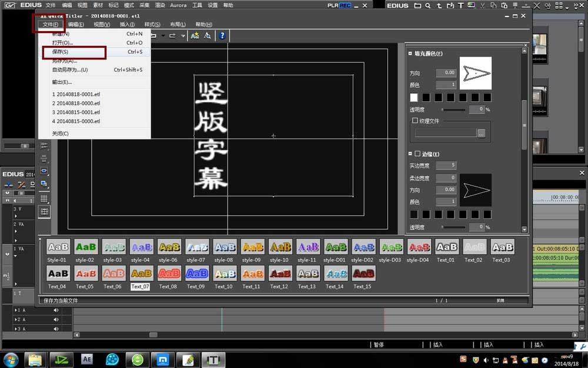Expand track 1 A triangle

16,310
